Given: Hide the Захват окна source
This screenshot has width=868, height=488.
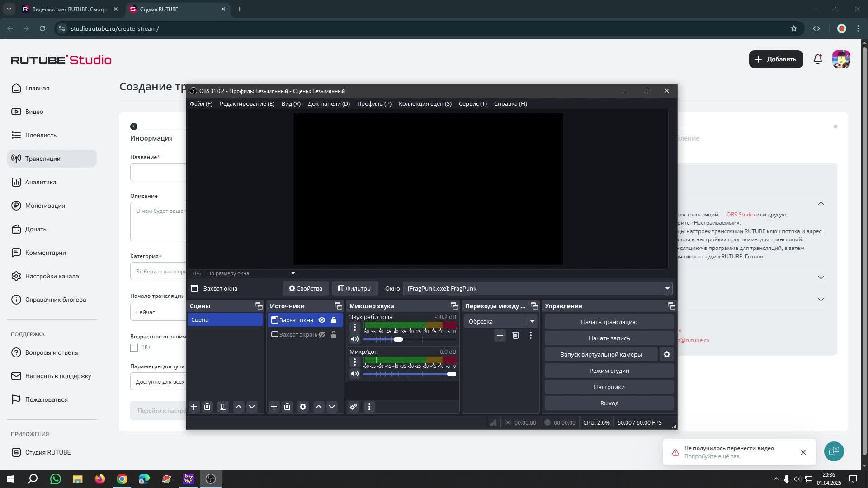Looking at the screenshot, I should point(322,320).
